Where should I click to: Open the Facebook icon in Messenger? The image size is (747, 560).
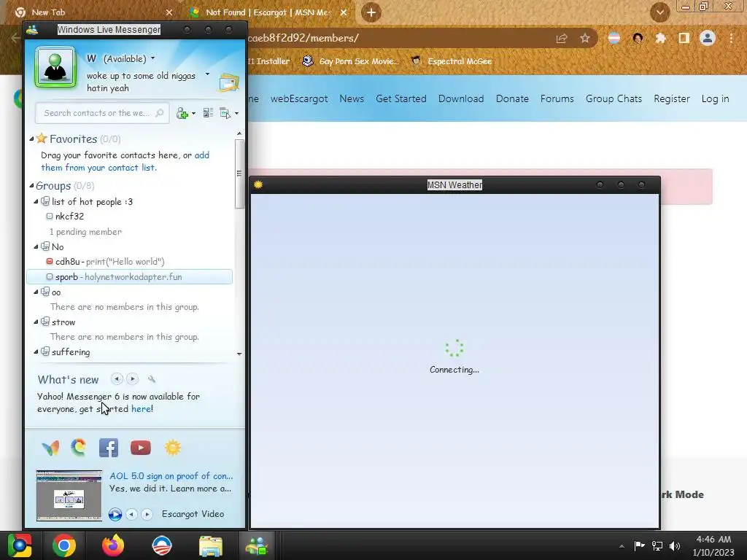(109, 448)
